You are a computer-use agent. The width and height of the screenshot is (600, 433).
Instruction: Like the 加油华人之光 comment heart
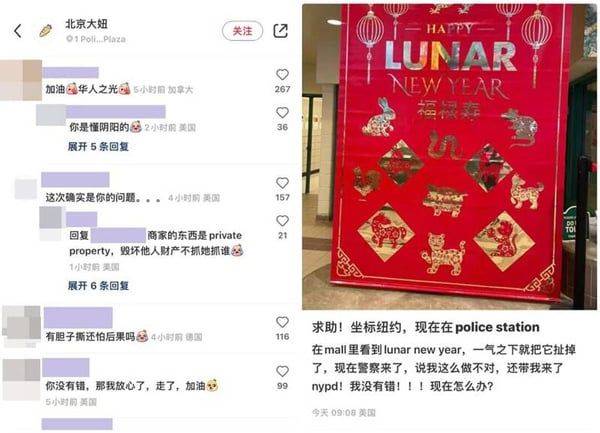pos(282,74)
